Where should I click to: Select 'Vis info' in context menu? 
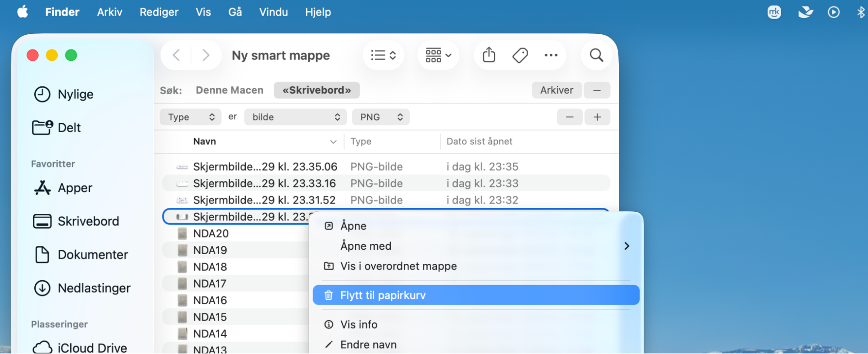coord(476,324)
